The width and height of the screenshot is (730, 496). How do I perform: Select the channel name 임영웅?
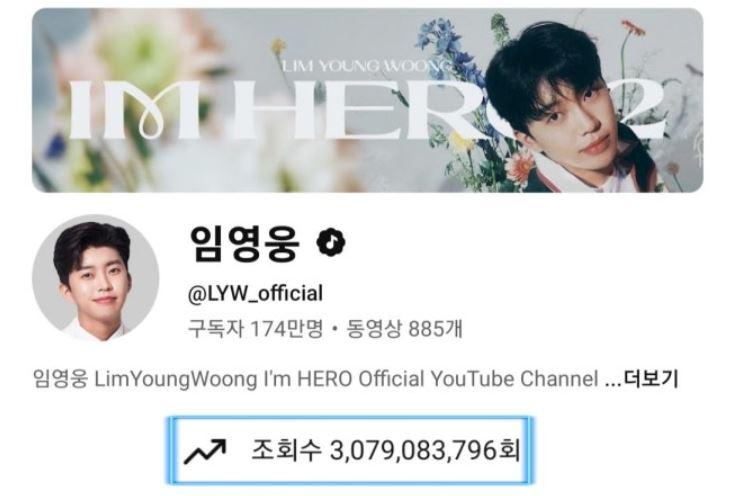click(x=244, y=243)
